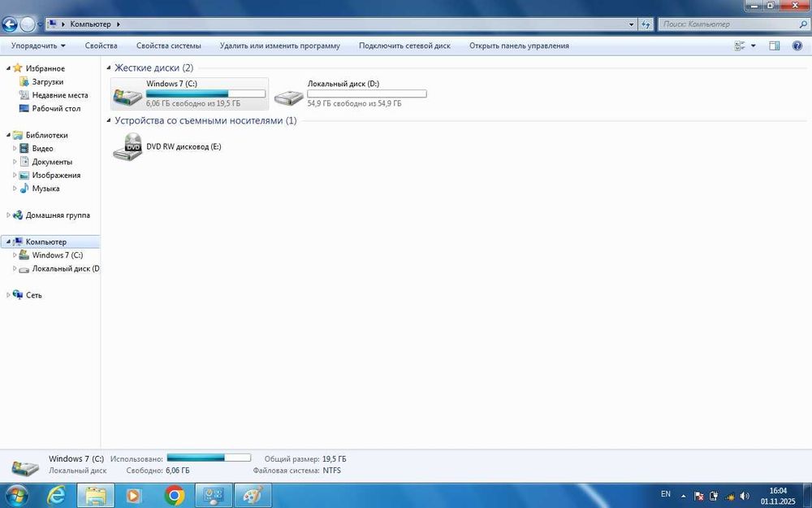The width and height of the screenshot is (812, 508).
Task: Click 'Подключить сетевой диск'
Action: [404, 46]
